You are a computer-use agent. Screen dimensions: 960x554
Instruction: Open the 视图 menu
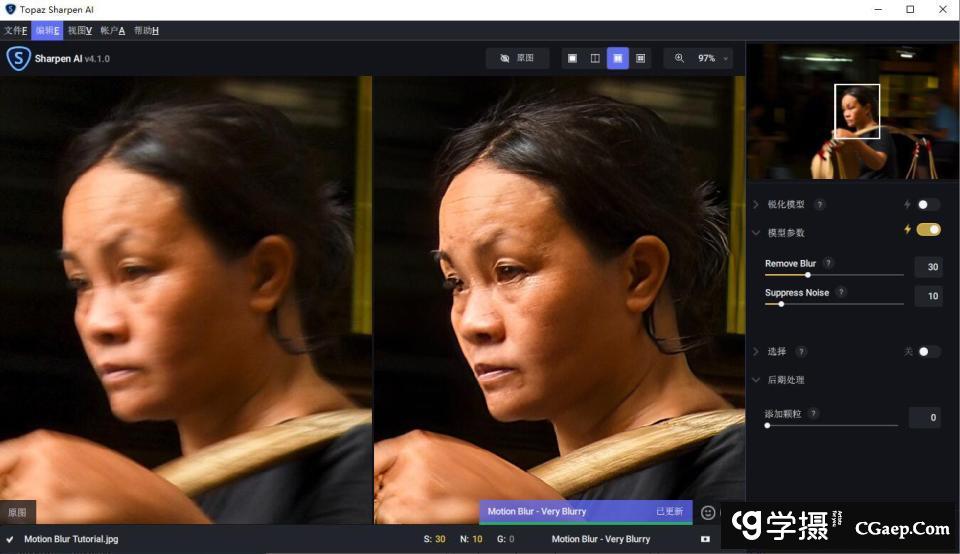tap(80, 31)
